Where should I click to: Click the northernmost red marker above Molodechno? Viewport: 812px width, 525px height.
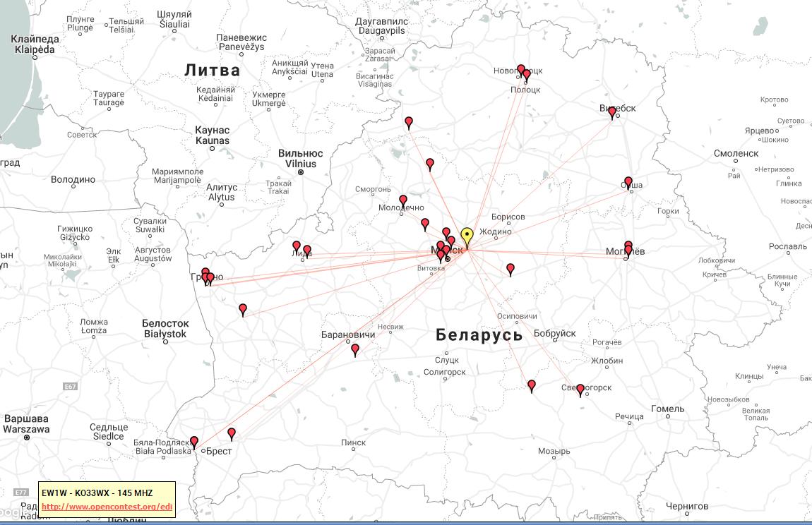click(x=409, y=122)
